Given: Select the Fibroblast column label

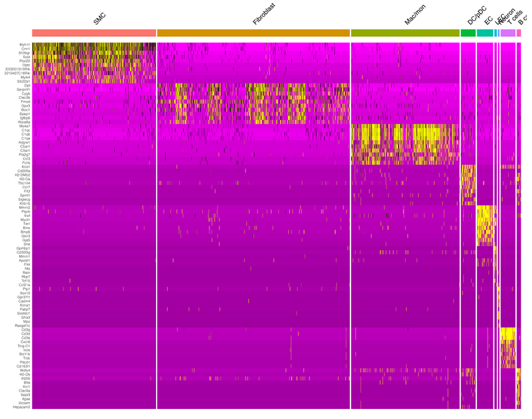Looking at the screenshot, I should coord(265,14).
